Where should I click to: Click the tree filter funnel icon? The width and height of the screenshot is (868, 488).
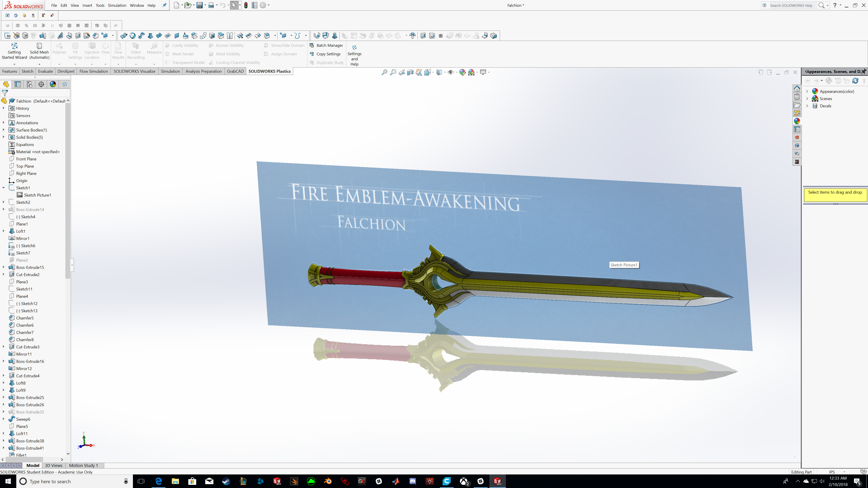(x=5, y=93)
